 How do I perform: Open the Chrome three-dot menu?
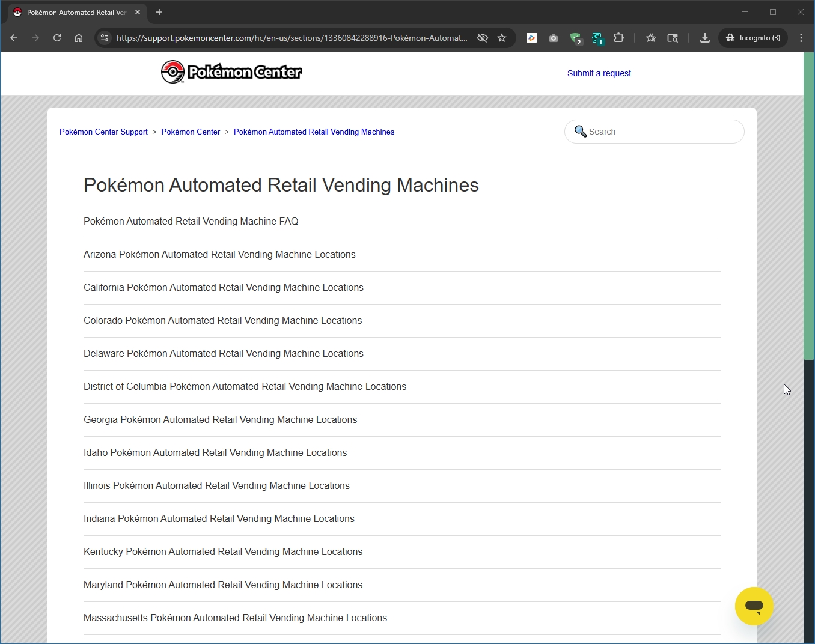click(x=801, y=38)
